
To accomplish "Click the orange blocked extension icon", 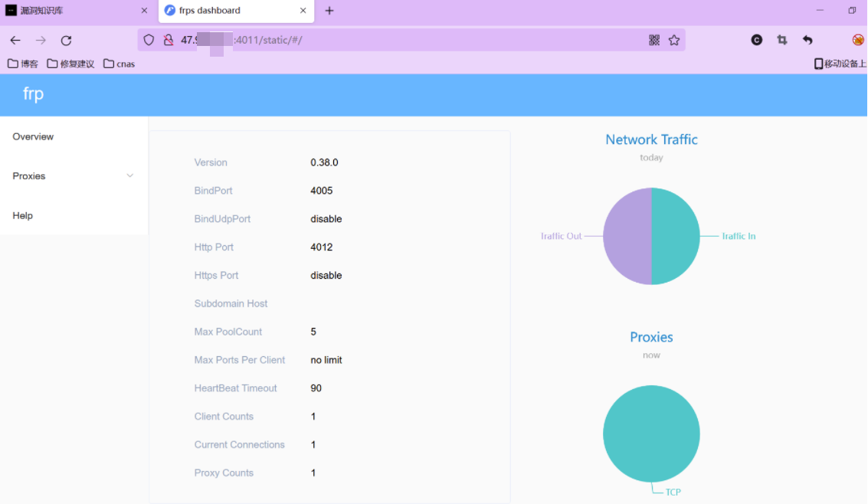I will click(858, 40).
